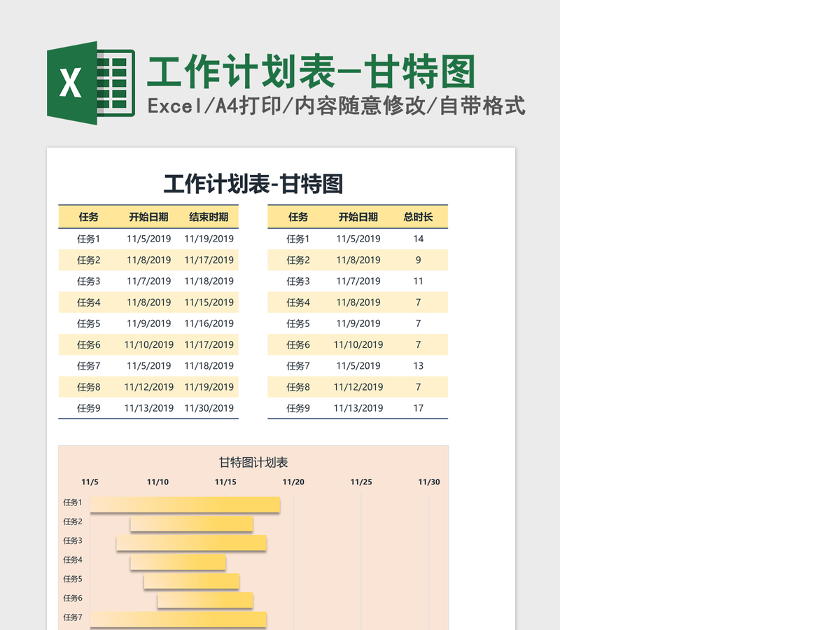Click 开始日期 header in the 总时长 table
This screenshot has height=630, width=840.
point(358,217)
